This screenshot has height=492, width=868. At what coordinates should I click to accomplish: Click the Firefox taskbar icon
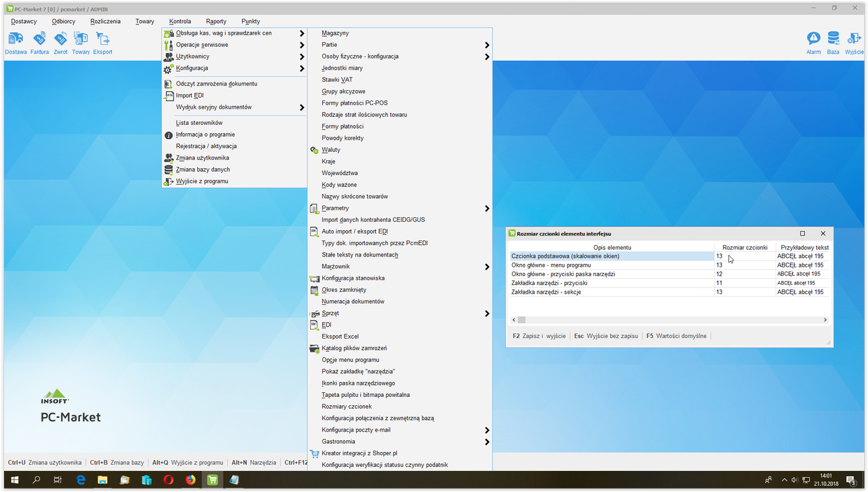point(191,480)
